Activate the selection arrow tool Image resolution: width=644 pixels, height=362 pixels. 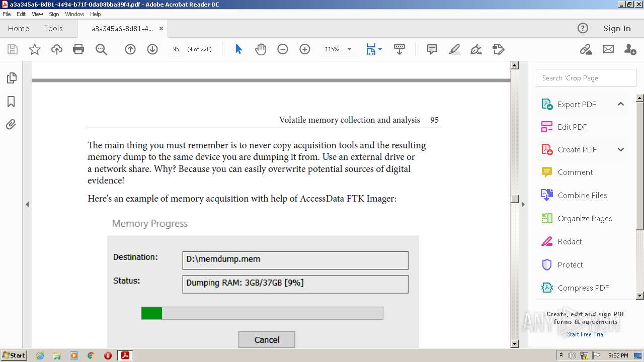tap(238, 49)
